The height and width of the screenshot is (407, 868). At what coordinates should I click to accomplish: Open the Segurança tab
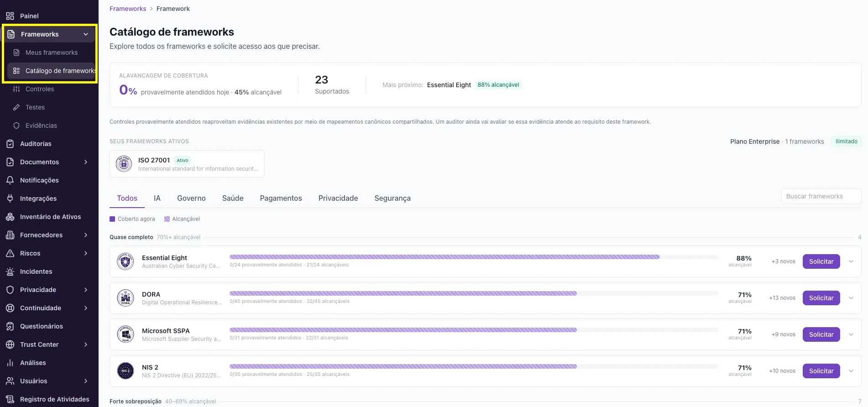(x=392, y=198)
